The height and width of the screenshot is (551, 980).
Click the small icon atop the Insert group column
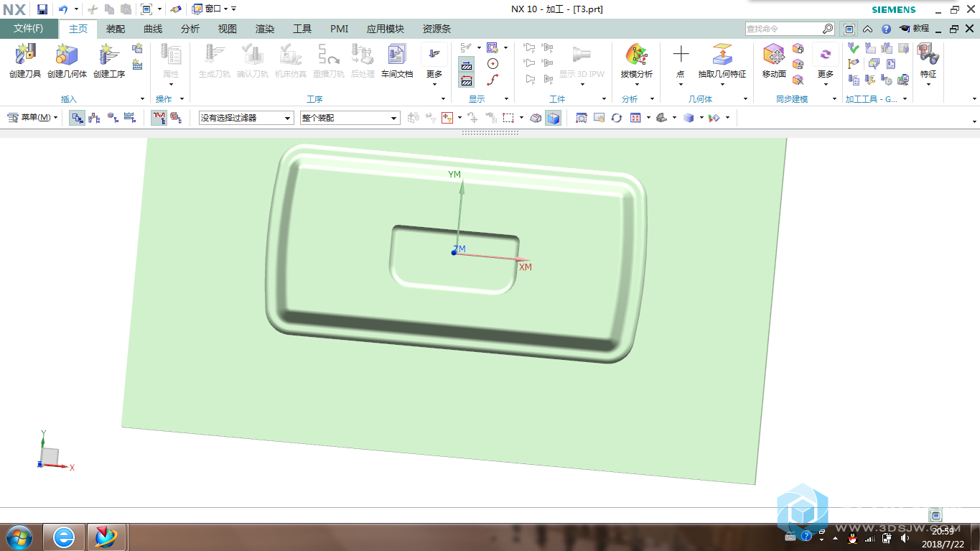(x=137, y=49)
